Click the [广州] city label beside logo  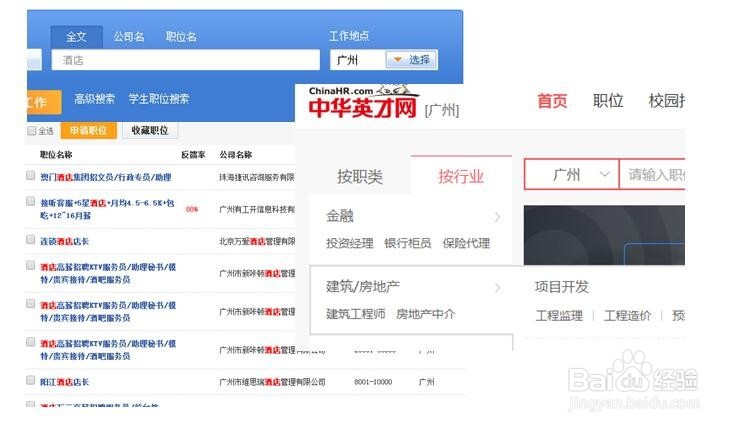coord(442,111)
